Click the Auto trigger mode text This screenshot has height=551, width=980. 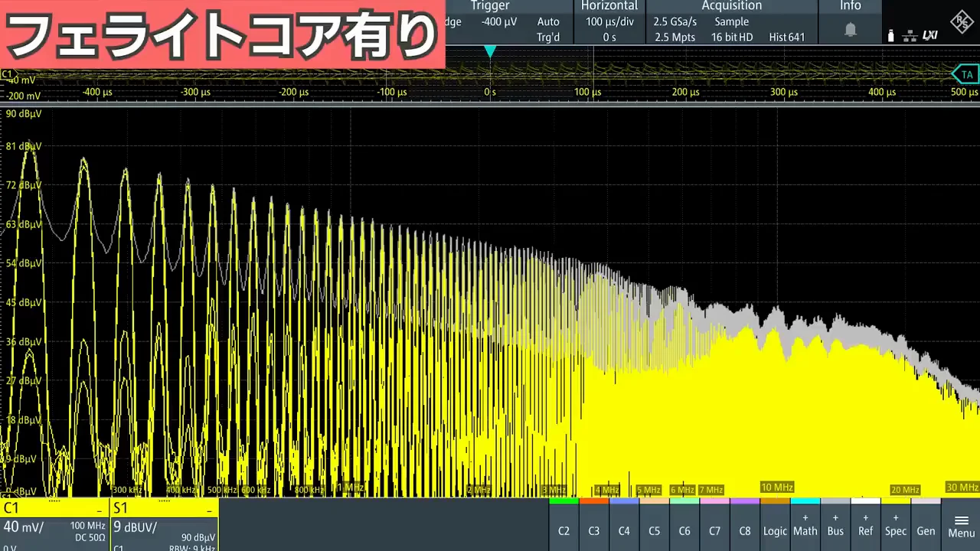tap(548, 21)
